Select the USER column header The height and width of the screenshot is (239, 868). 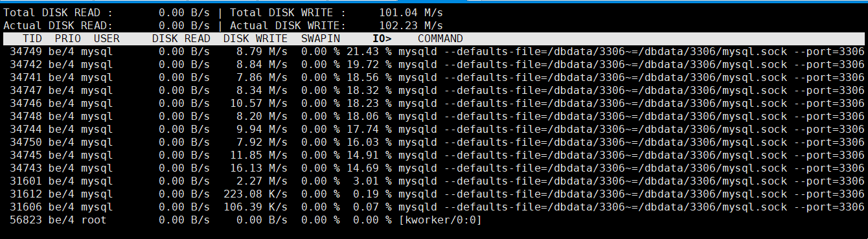(107, 39)
